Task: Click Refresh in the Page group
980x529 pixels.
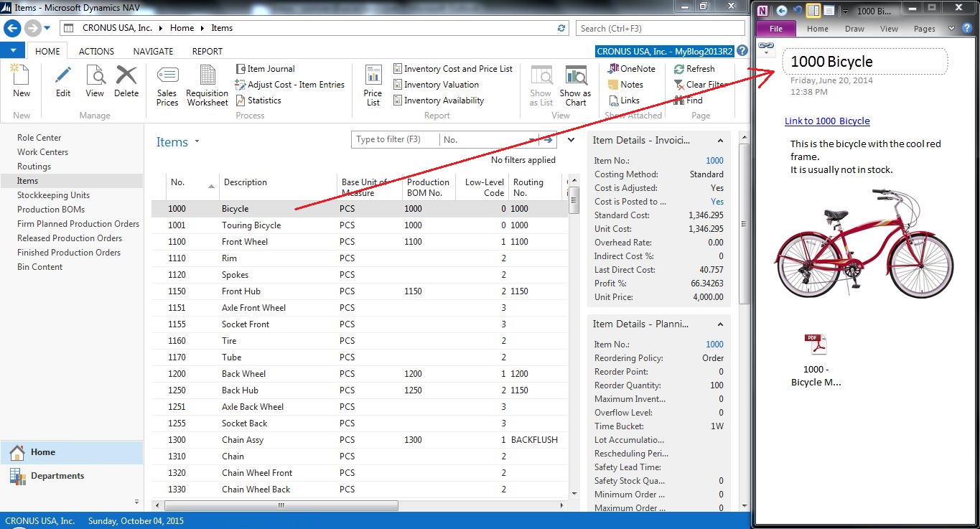Action: click(x=694, y=69)
